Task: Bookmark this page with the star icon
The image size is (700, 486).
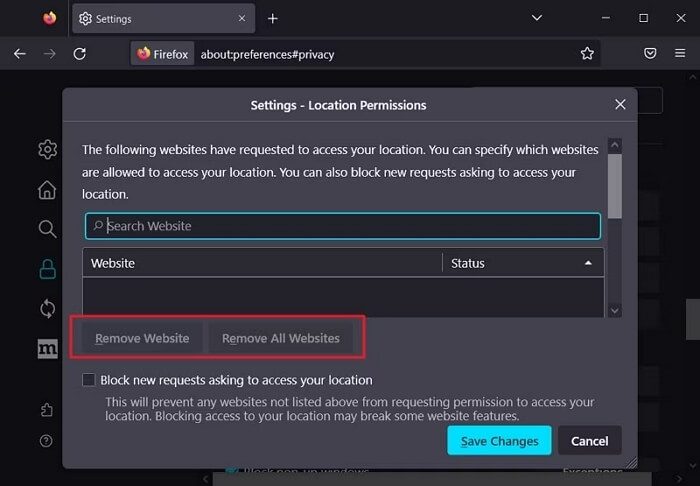Action: point(587,54)
